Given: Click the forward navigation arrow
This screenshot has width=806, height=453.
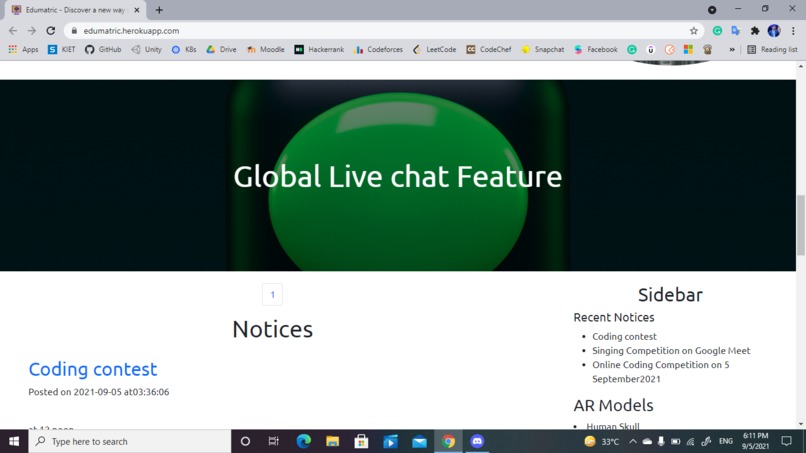Looking at the screenshot, I should coord(32,31).
